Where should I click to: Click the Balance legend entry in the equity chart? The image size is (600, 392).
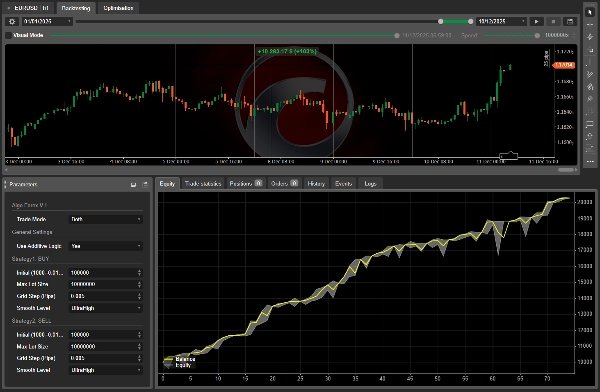click(x=180, y=359)
